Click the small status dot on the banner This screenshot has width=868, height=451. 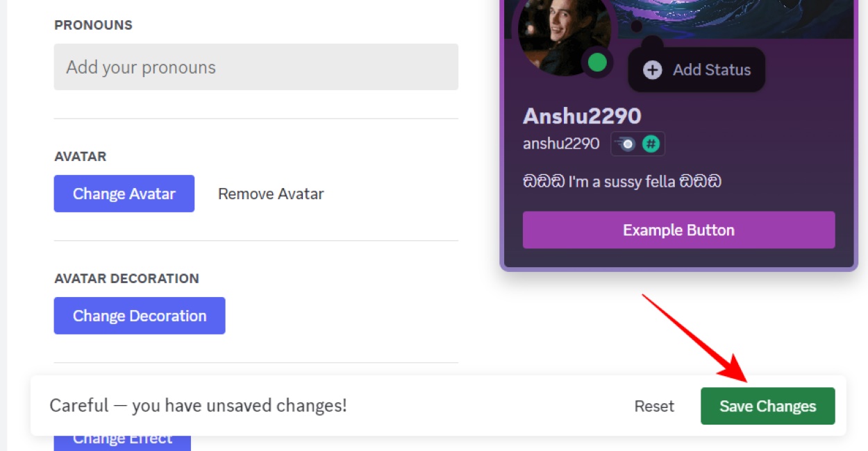tap(636, 26)
